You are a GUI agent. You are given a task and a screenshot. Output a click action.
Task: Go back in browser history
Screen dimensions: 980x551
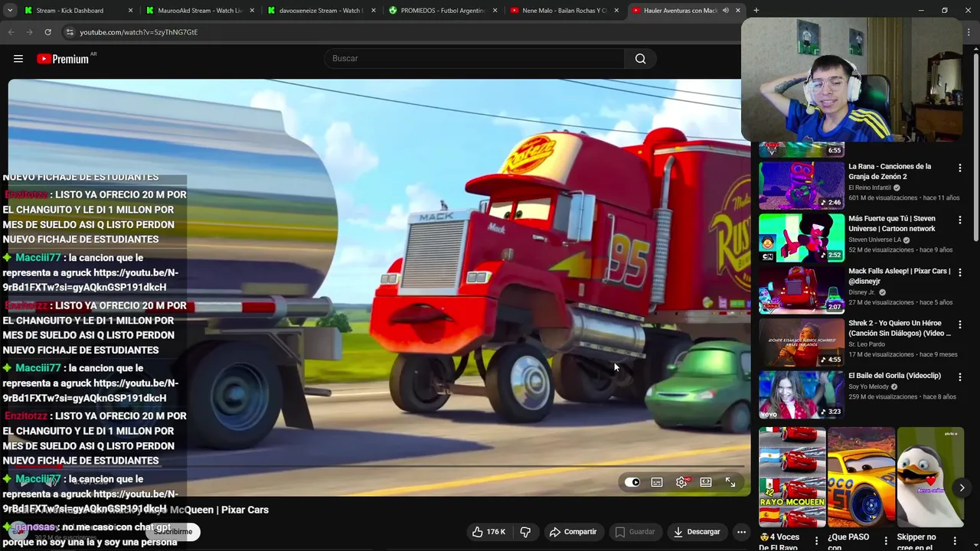coord(11,32)
